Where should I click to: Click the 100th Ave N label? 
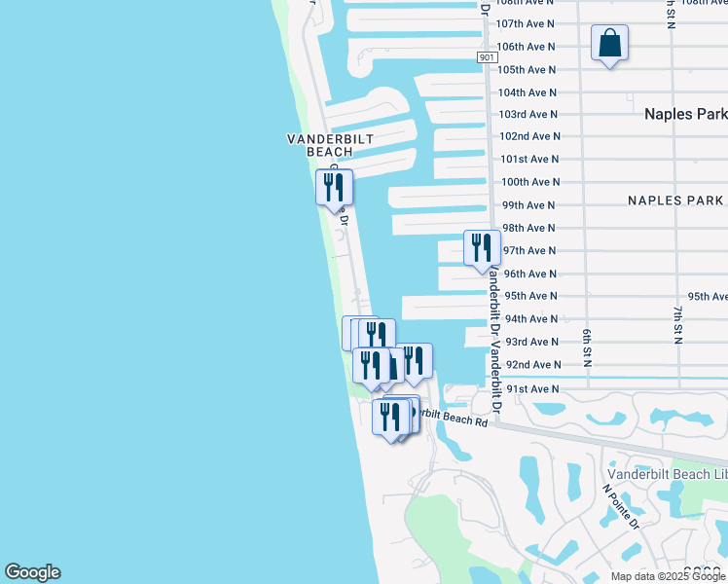coord(530,182)
